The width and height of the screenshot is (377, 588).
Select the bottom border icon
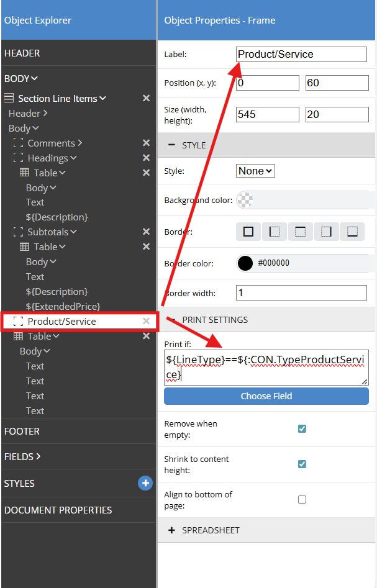[x=352, y=232]
